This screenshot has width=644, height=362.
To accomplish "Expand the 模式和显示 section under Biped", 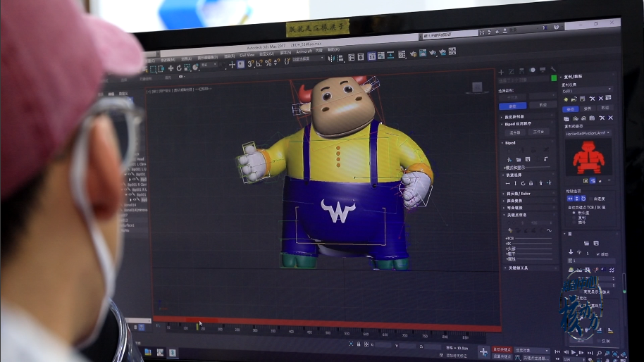I will [514, 168].
